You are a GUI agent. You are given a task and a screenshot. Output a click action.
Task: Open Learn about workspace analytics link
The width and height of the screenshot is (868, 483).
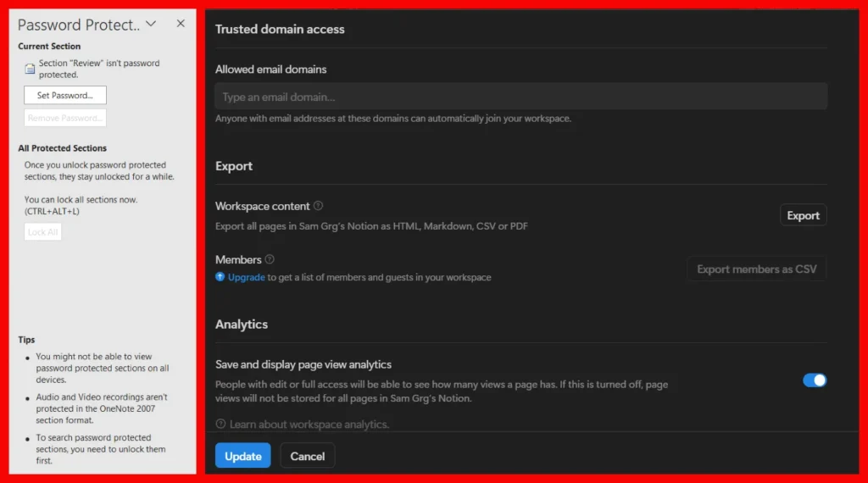coord(309,425)
